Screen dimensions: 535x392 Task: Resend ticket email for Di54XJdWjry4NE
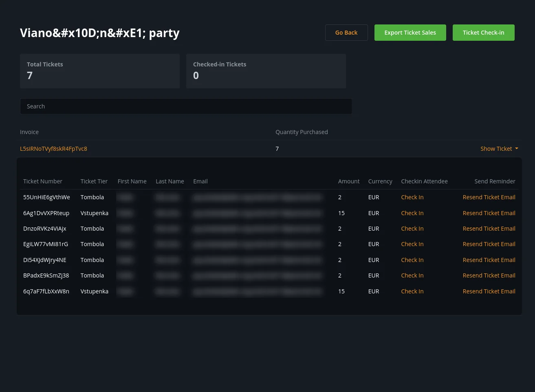(x=489, y=260)
